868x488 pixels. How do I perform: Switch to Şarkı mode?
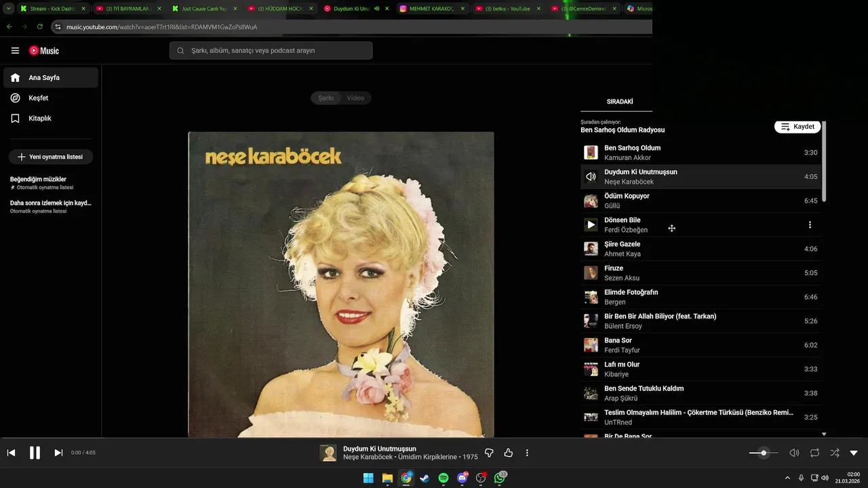326,98
